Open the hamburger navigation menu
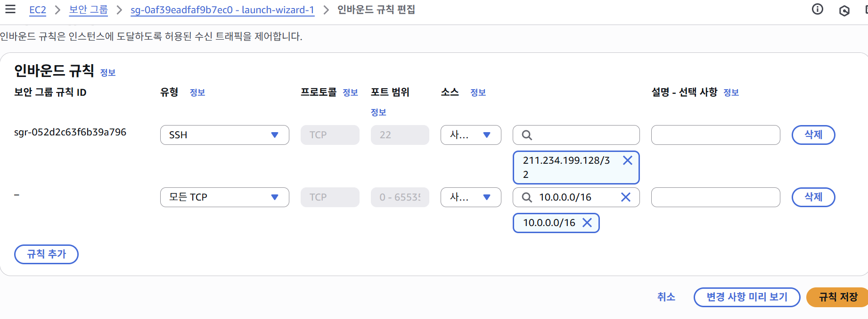 point(10,9)
